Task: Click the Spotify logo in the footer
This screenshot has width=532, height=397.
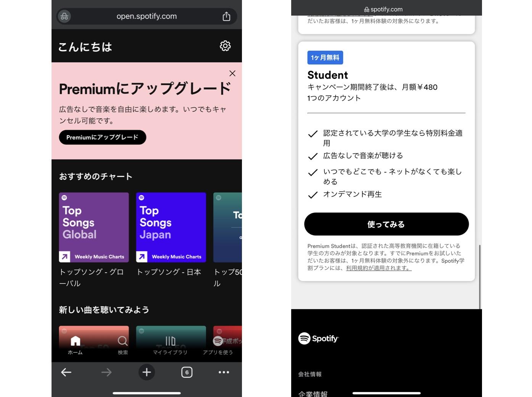Action: [318, 338]
